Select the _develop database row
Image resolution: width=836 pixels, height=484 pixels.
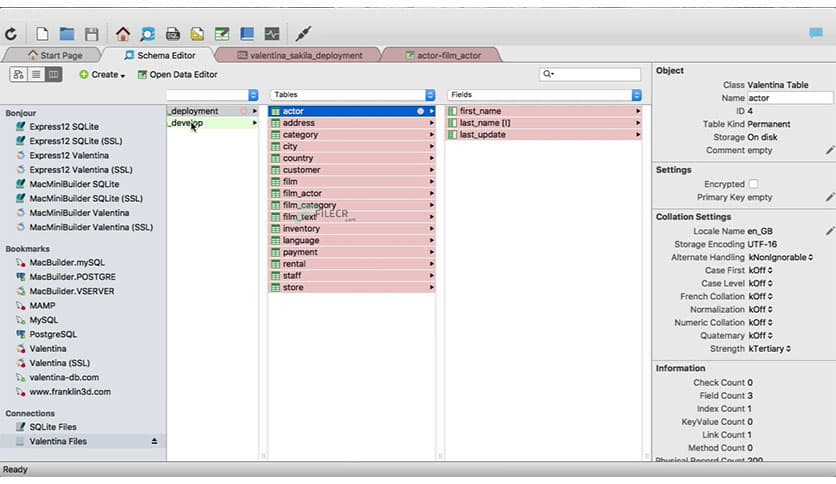pos(212,123)
